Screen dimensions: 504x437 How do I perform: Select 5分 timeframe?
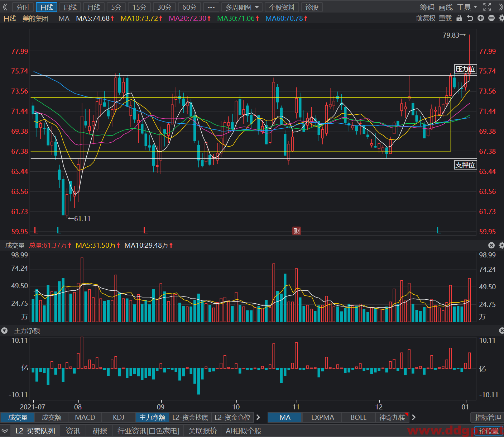[x=116, y=7]
